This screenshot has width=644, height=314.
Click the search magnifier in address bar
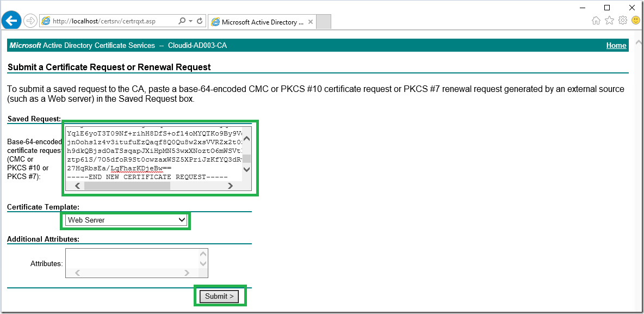182,21
